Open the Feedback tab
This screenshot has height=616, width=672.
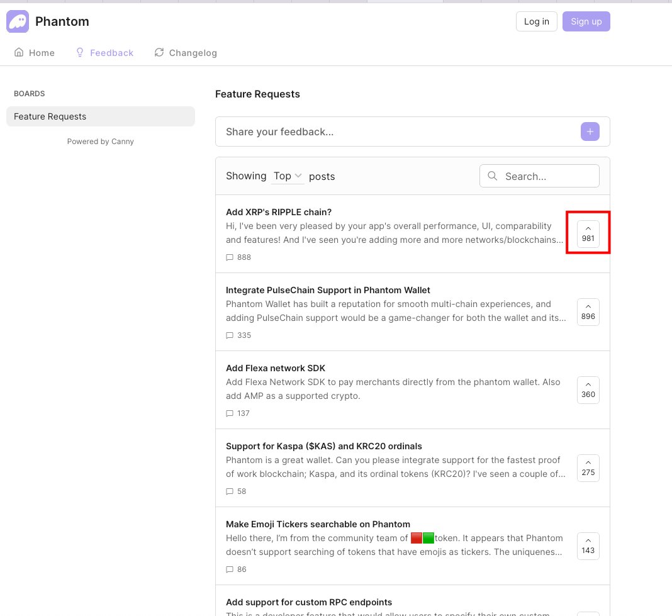click(x=104, y=53)
